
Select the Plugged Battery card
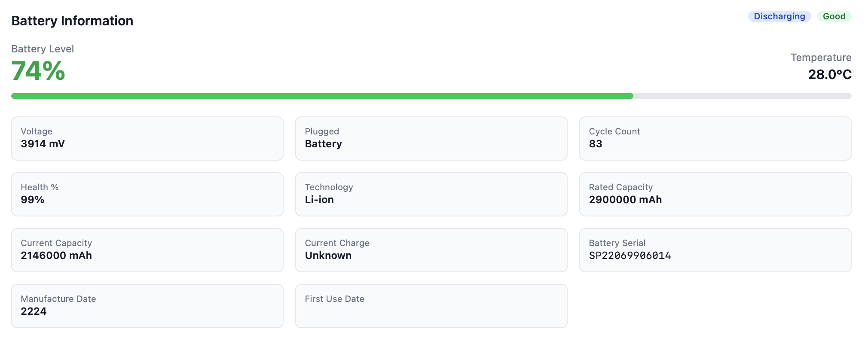431,138
